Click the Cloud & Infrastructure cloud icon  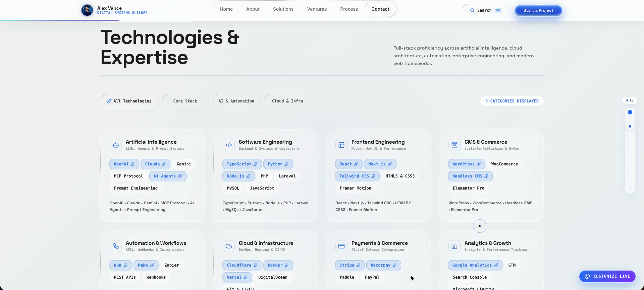click(x=229, y=246)
